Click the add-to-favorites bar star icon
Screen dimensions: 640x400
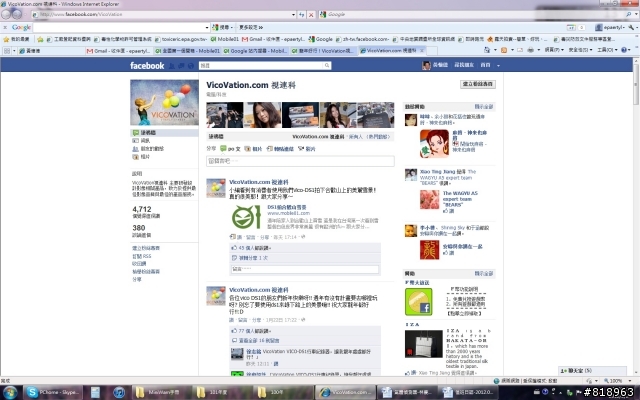pyautogui.click(x=40, y=39)
